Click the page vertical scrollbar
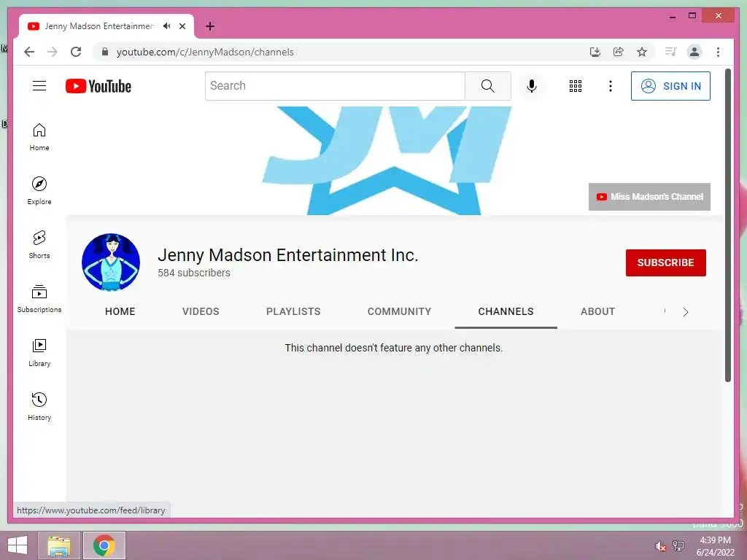The width and height of the screenshot is (747, 560). (727, 225)
